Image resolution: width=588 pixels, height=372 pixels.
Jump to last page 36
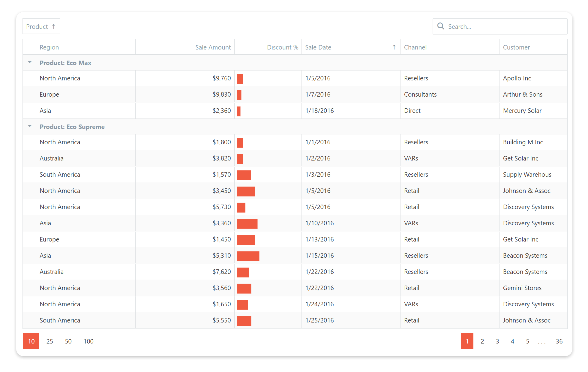click(x=559, y=341)
